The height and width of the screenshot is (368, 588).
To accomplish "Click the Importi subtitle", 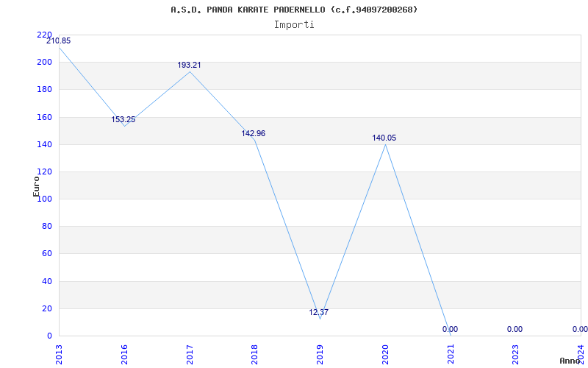I will click(x=294, y=25).
